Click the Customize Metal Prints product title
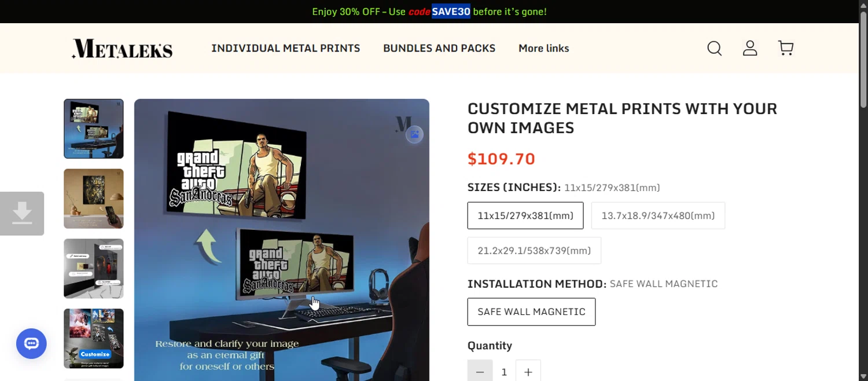 pyautogui.click(x=622, y=118)
